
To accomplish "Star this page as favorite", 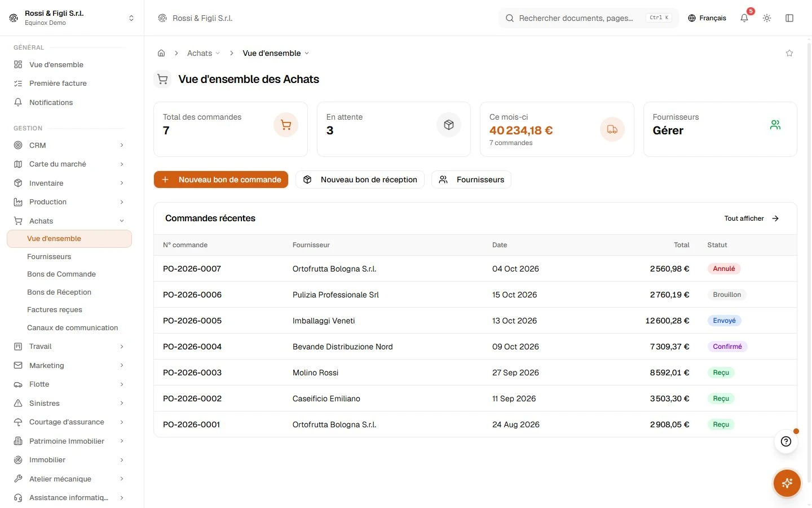I will click(789, 53).
